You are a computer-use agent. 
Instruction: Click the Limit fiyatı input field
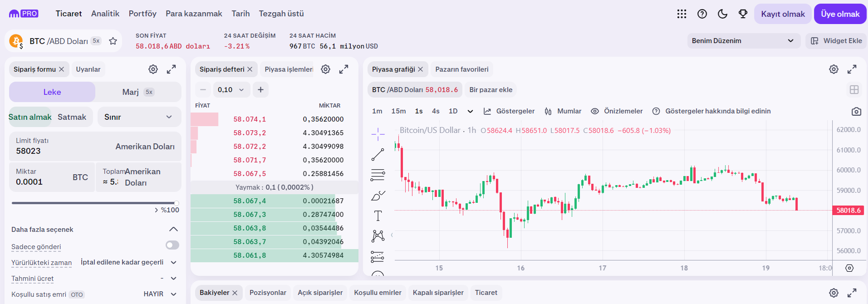(x=95, y=146)
